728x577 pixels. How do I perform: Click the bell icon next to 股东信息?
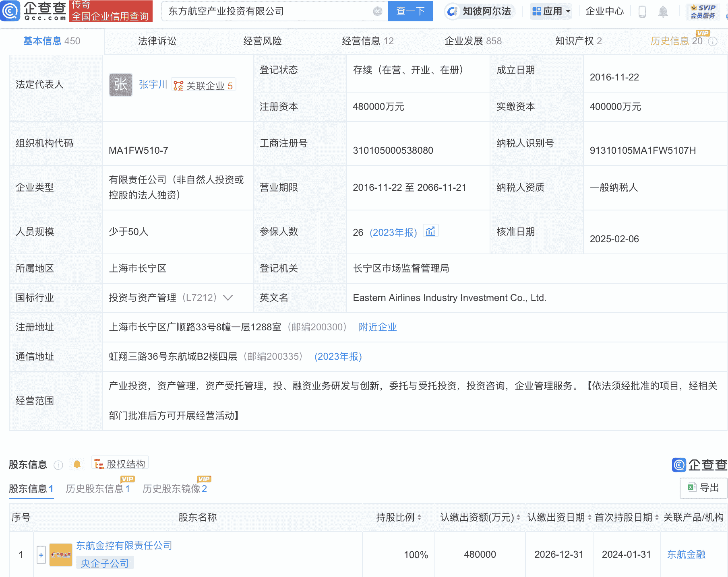coord(77,464)
